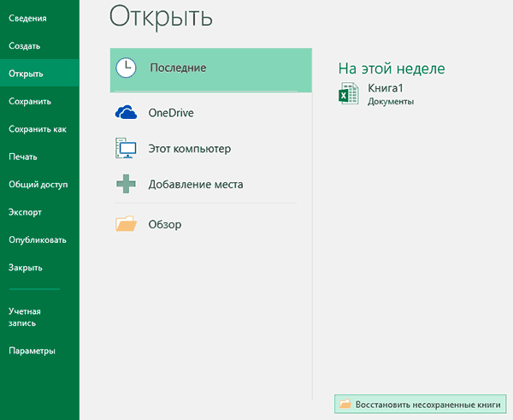Click the Обзор label to browse files
This screenshot has width=513, height=420.
165,224
